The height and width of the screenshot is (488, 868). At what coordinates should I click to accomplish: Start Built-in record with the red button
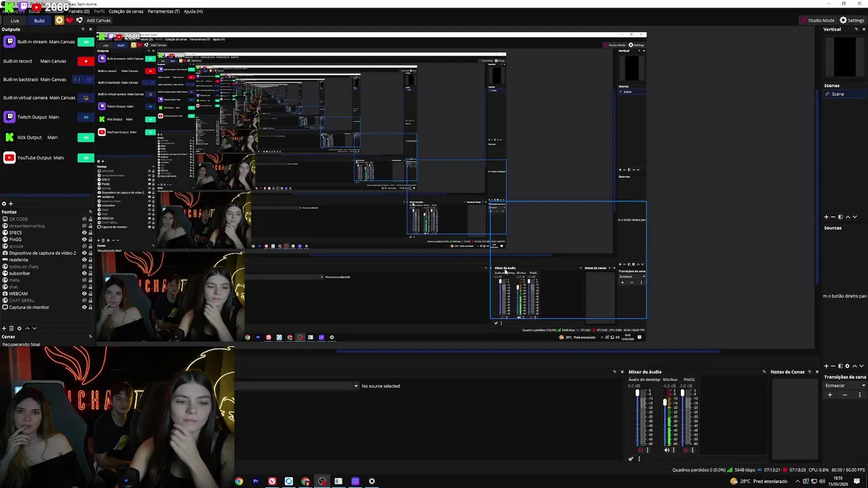point(85,61)
